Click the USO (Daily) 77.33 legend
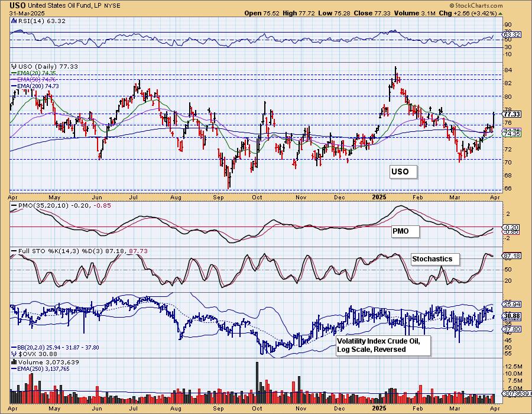 48,66
